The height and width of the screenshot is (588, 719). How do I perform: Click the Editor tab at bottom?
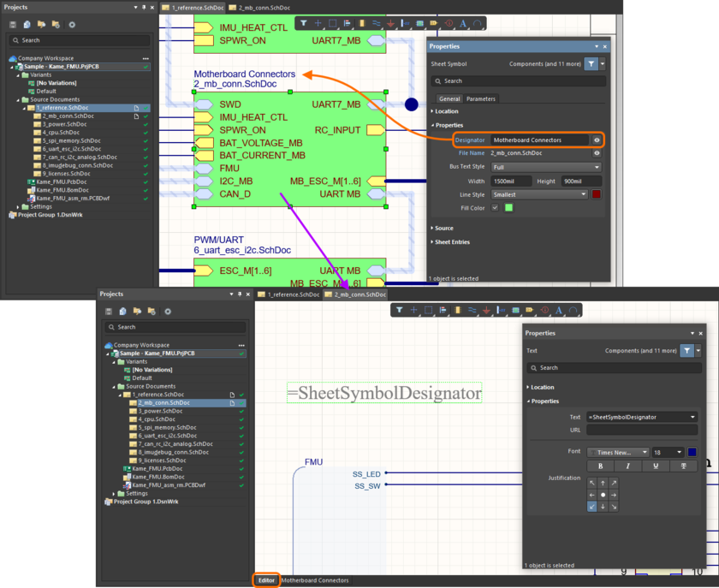point(266,580)
